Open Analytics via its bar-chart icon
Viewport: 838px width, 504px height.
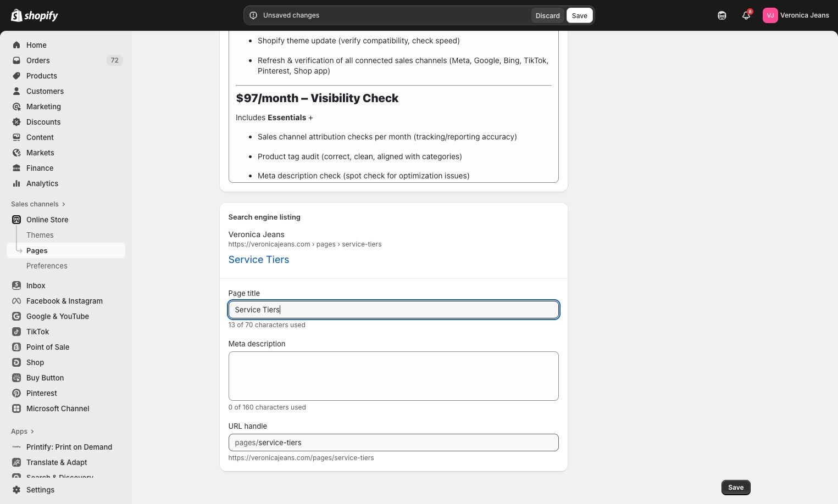[16, 183]
